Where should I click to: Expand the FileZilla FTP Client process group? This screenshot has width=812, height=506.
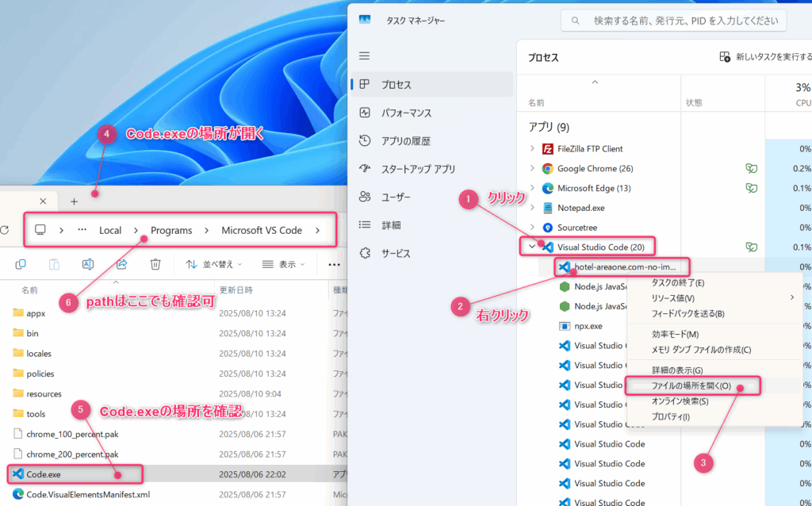532,148
